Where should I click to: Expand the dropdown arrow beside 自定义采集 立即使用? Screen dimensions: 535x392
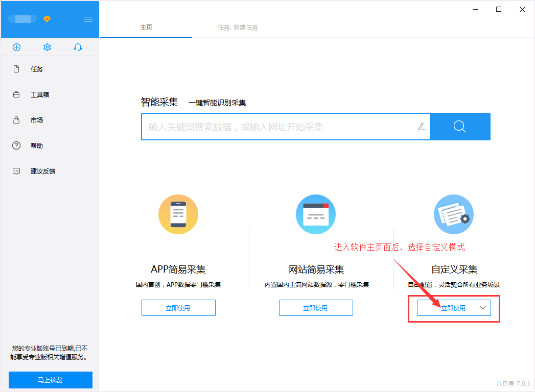pos(483,308)
